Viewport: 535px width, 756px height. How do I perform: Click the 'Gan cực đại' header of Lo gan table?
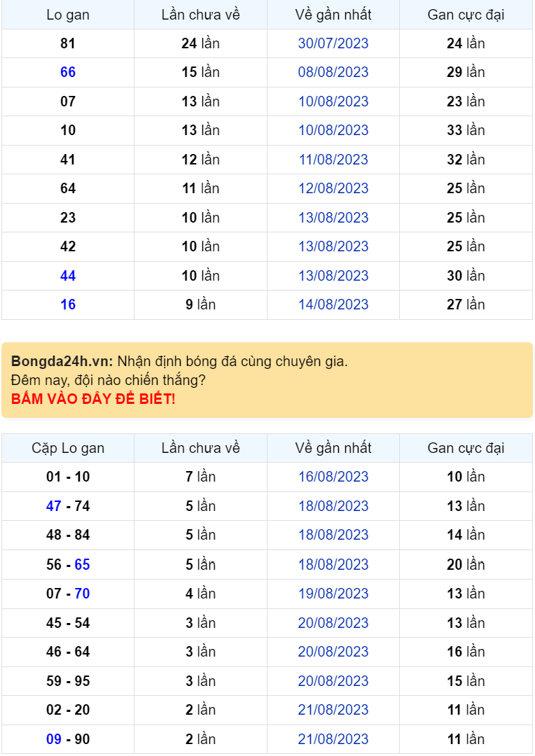click(x=466, y=15)
